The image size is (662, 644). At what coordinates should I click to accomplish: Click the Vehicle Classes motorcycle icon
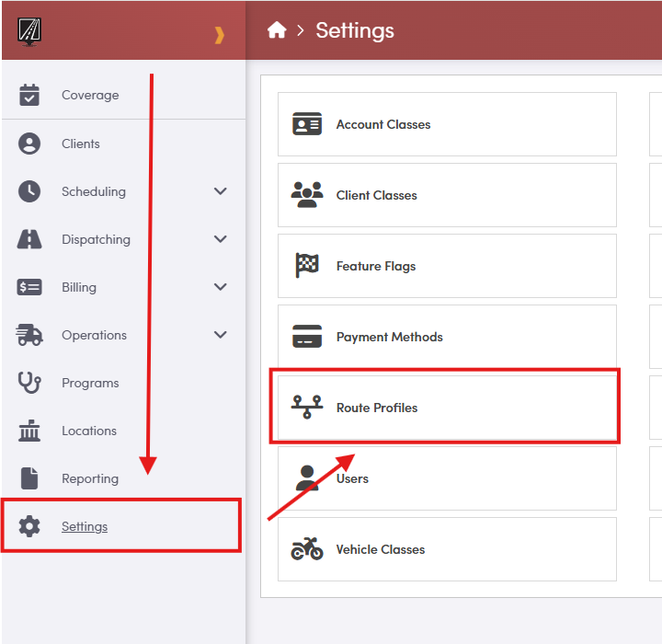pyautogui.click(x=307, y=549)
